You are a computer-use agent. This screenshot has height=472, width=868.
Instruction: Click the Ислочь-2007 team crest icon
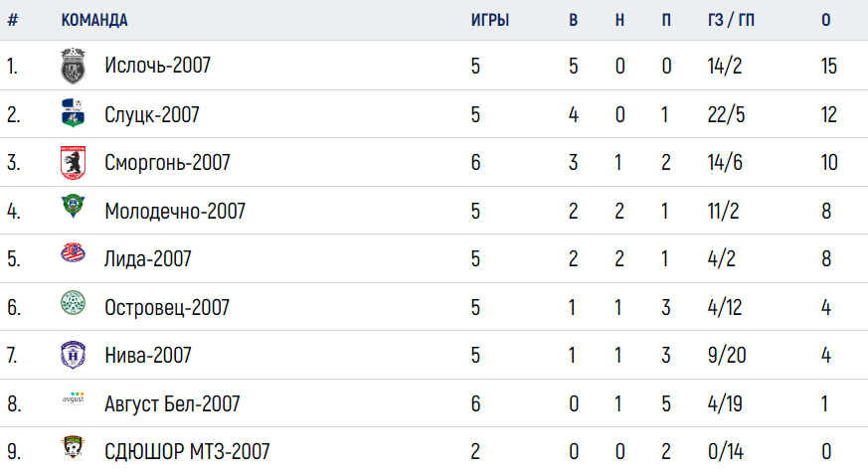(73, 66)
